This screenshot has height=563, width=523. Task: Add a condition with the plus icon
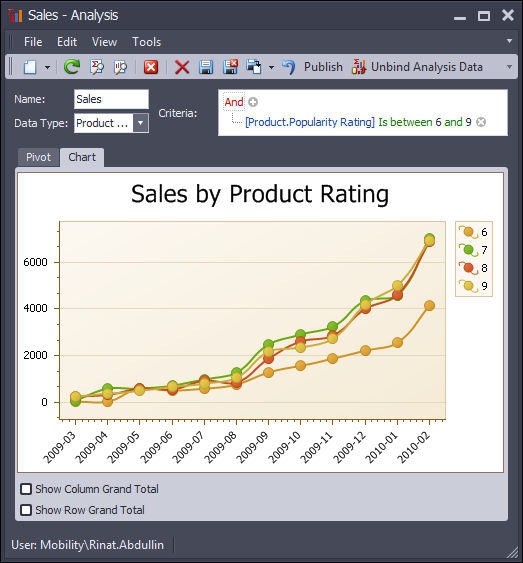253,102
